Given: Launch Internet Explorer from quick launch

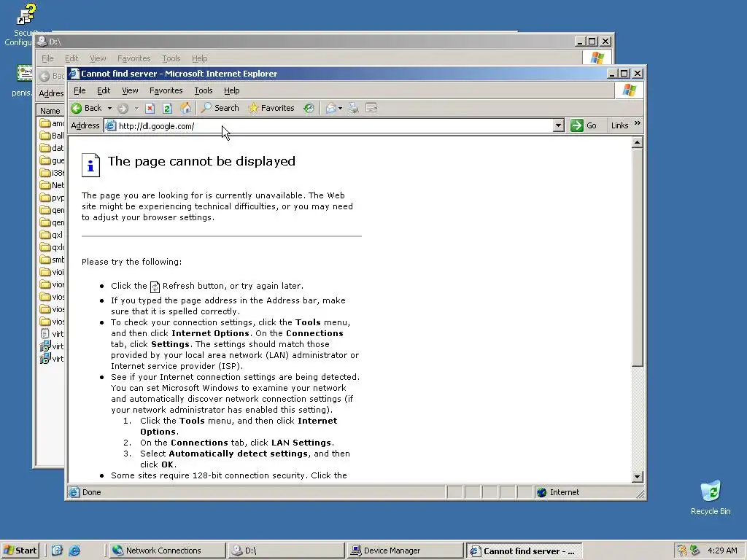Looking at the screenshot, I should click(74, 551).
